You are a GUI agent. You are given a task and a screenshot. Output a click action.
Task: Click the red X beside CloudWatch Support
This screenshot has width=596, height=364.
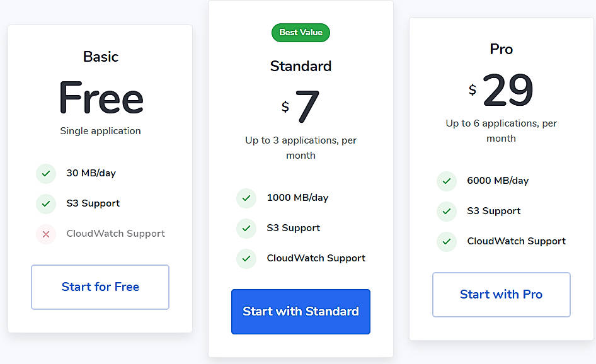[x=46, y=234]
